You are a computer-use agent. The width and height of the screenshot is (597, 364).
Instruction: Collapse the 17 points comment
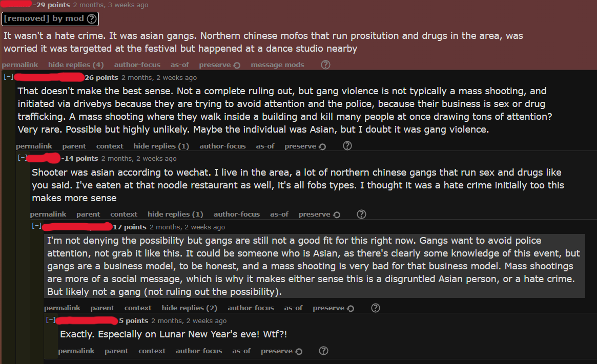click(x=36, y=226)
